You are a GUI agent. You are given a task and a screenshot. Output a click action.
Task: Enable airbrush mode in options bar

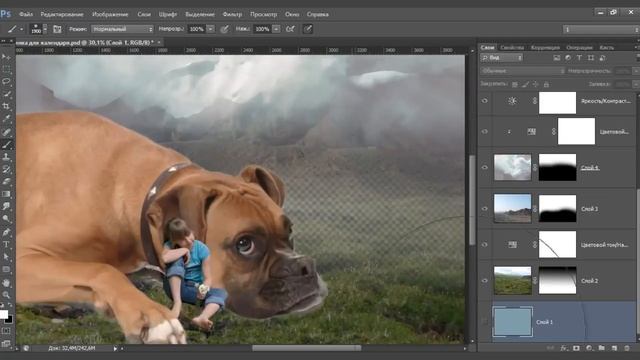tap(290, 29)
